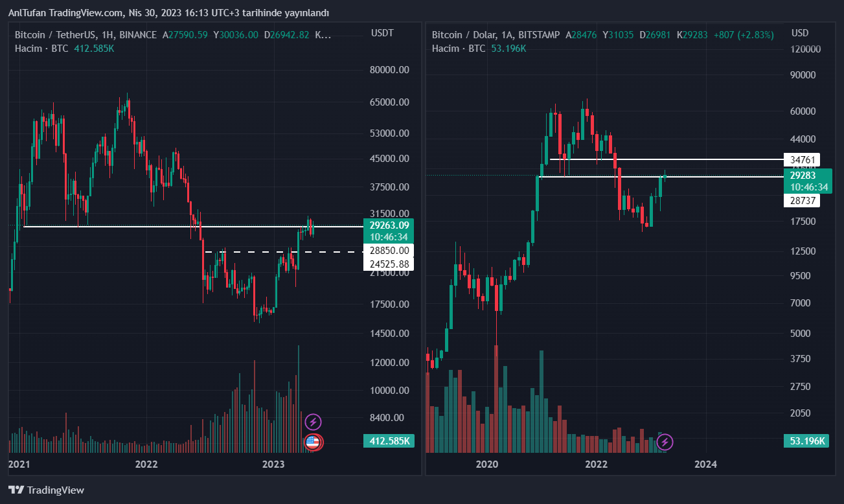Click the 53.196K volume label
Screen dimensions: 844x504
(807, 441)
